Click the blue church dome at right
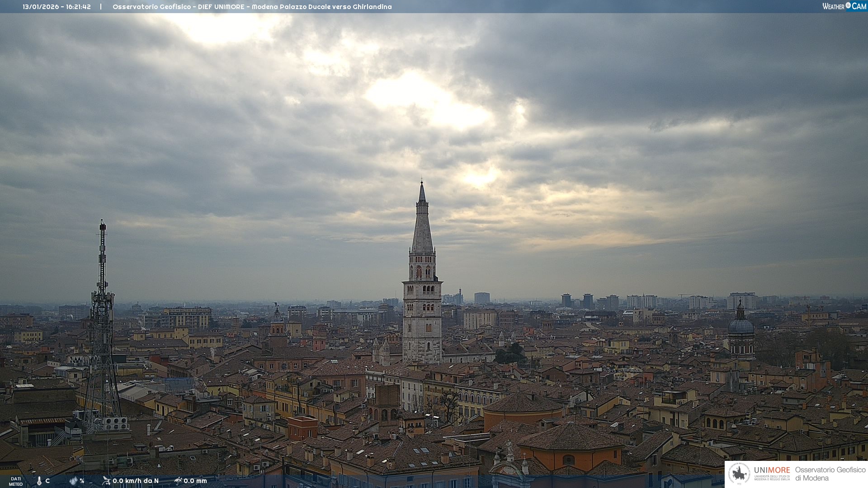The width and height of the screenshot is (868, 488). coord(741,325)
